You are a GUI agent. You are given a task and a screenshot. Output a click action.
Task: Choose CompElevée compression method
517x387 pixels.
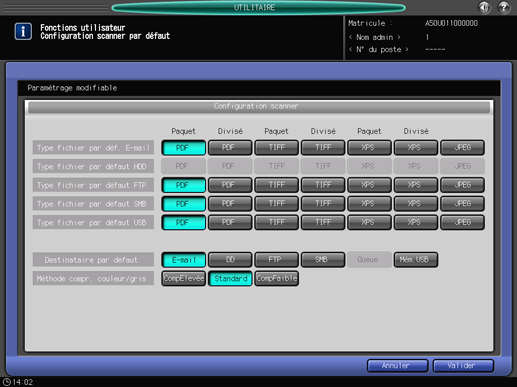tap(183, 278)
